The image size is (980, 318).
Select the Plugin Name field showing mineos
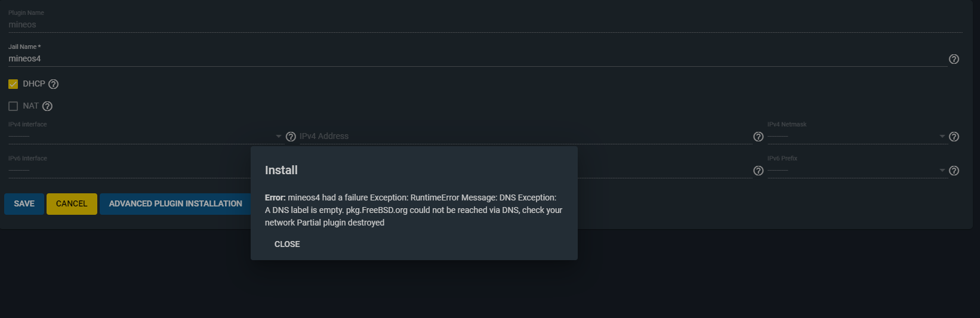coord(485,24)
